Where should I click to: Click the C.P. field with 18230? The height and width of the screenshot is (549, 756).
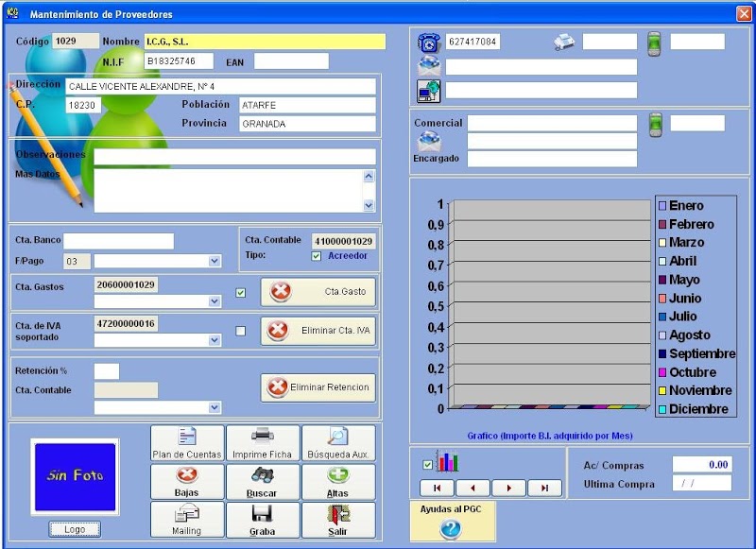coord(83,105)
